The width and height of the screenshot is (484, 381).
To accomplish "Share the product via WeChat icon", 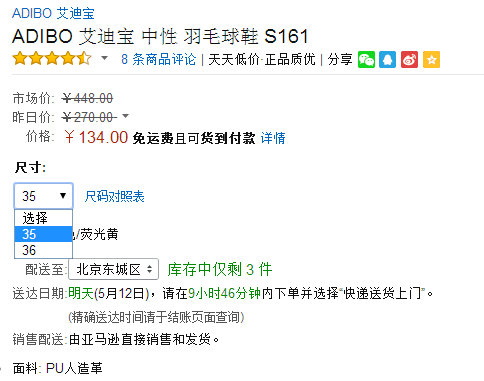I will [x=366, y=60].
